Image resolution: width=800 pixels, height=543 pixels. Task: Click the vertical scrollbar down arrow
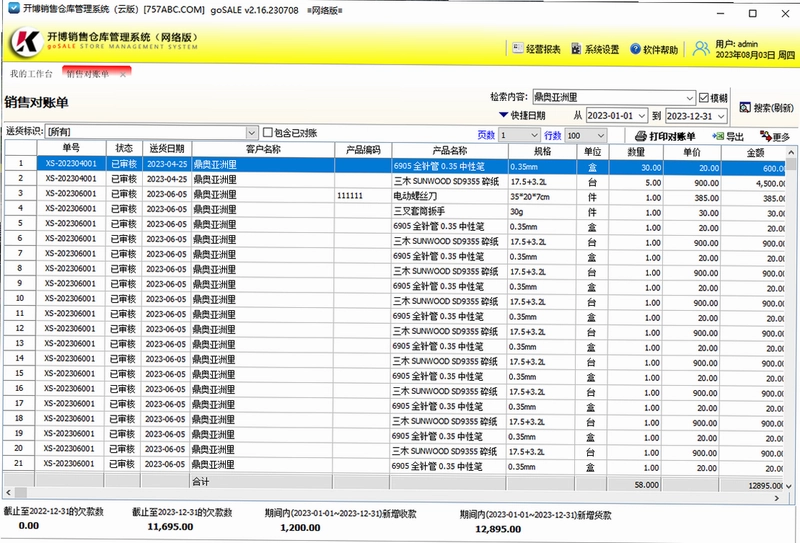click(790, 486)
